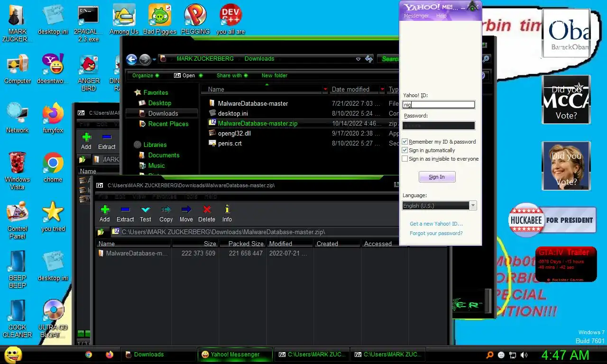The height and width of the screenshot is (364, 607).
Task: Select the Bad Piggies desktop icon
Action: click(x=160, y=19)
